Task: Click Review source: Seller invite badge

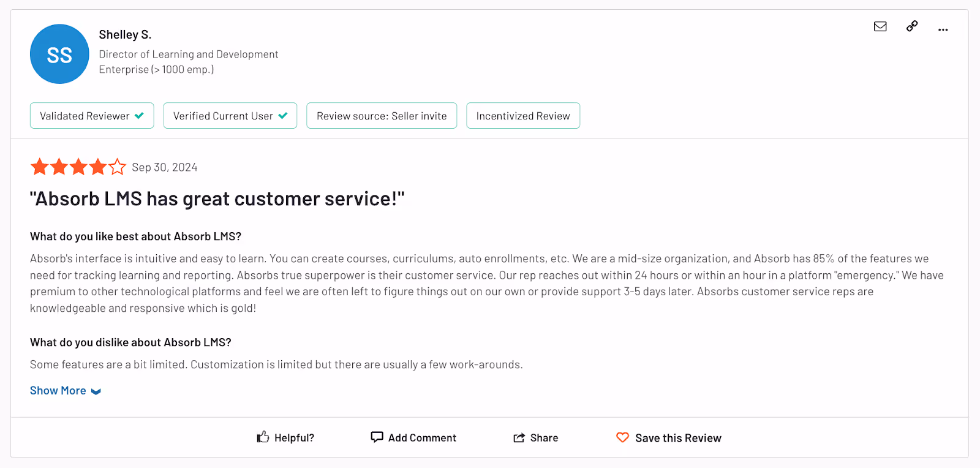Action: click(x=382, y=116)
